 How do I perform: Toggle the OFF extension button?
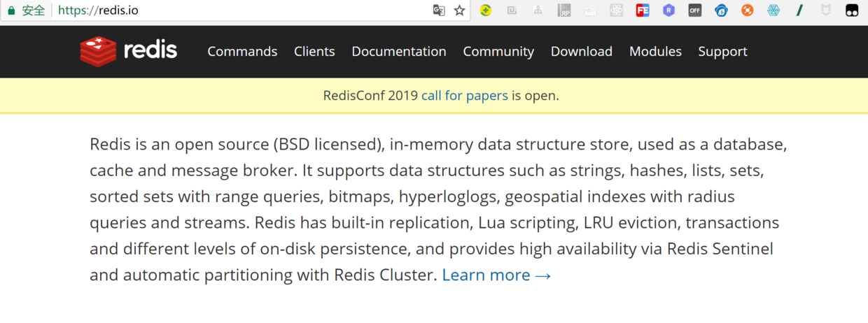pos(694,10)
